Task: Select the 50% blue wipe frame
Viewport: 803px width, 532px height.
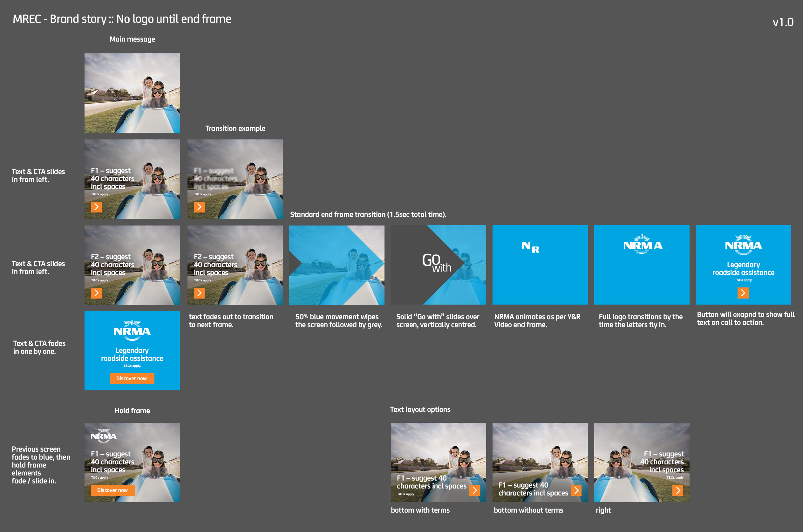Action: [337, 265]
